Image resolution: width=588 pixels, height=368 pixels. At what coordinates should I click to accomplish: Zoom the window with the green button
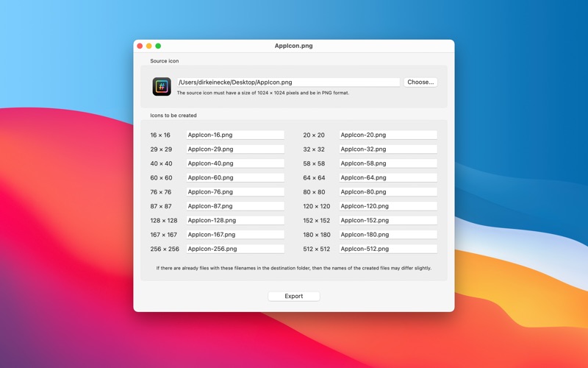click(158, 46)
